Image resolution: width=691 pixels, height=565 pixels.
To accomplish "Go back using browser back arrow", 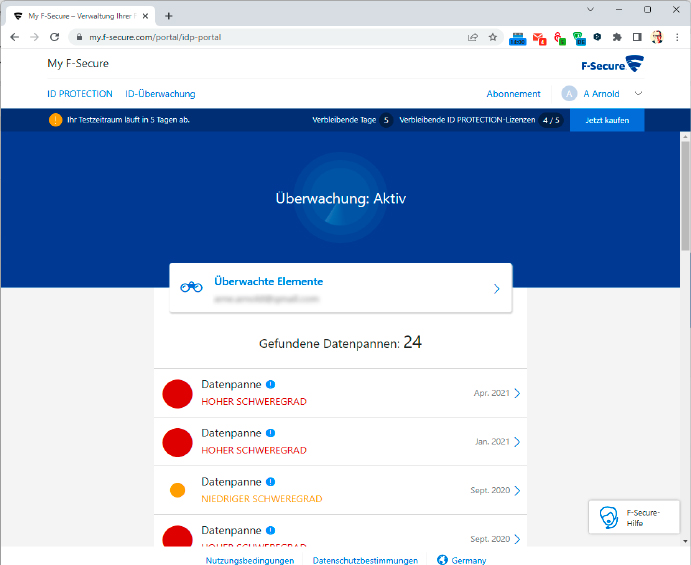I will click(x=15, y=37).
